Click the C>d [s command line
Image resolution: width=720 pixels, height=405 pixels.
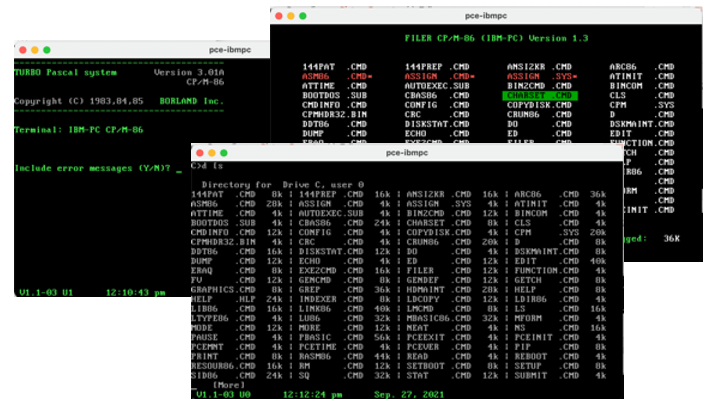[x=207, y=166]
